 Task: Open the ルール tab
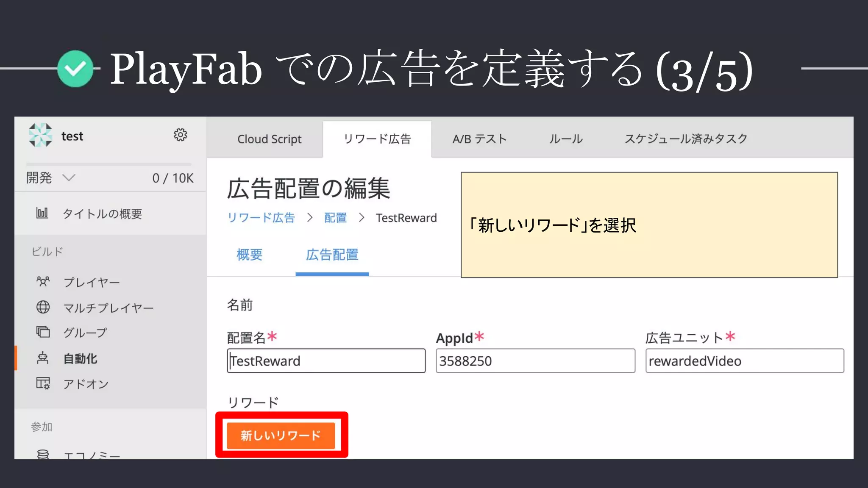(x=566, y=139)
